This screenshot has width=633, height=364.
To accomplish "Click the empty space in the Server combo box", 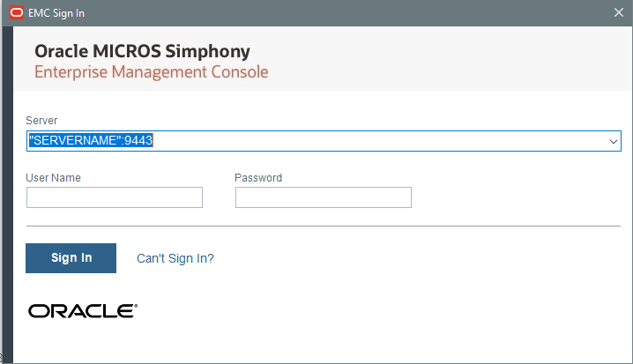I will coord(379,141).
